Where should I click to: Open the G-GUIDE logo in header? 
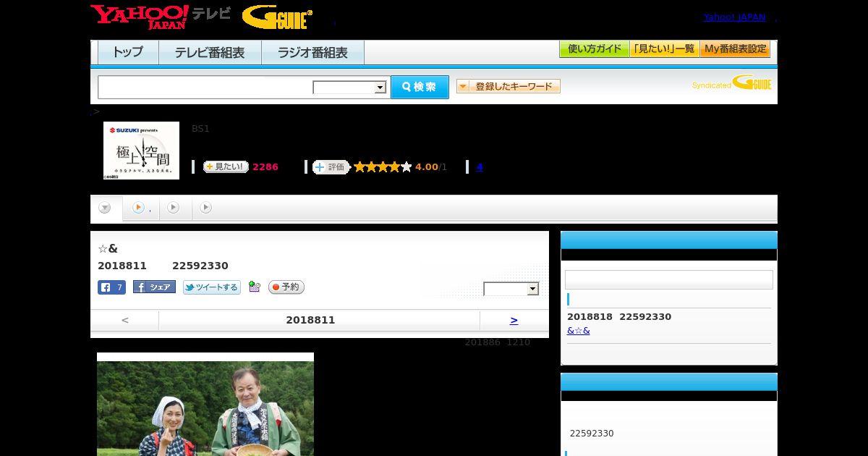277,17
